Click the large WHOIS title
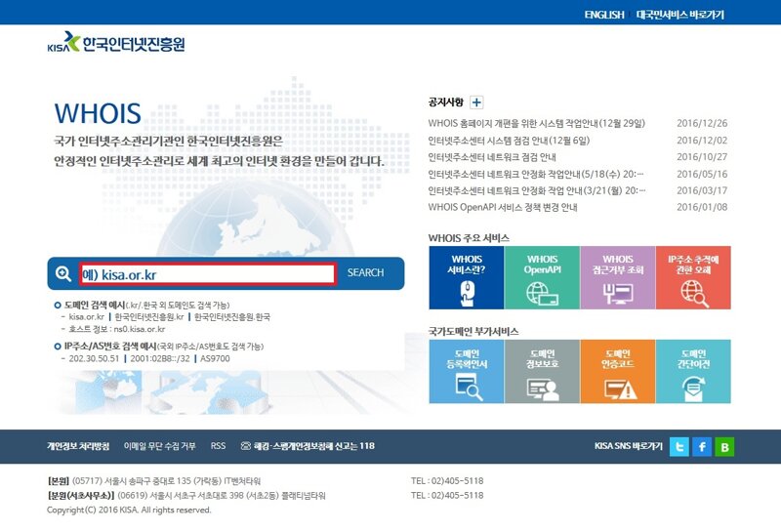781x532 pixels. [98, 113]
